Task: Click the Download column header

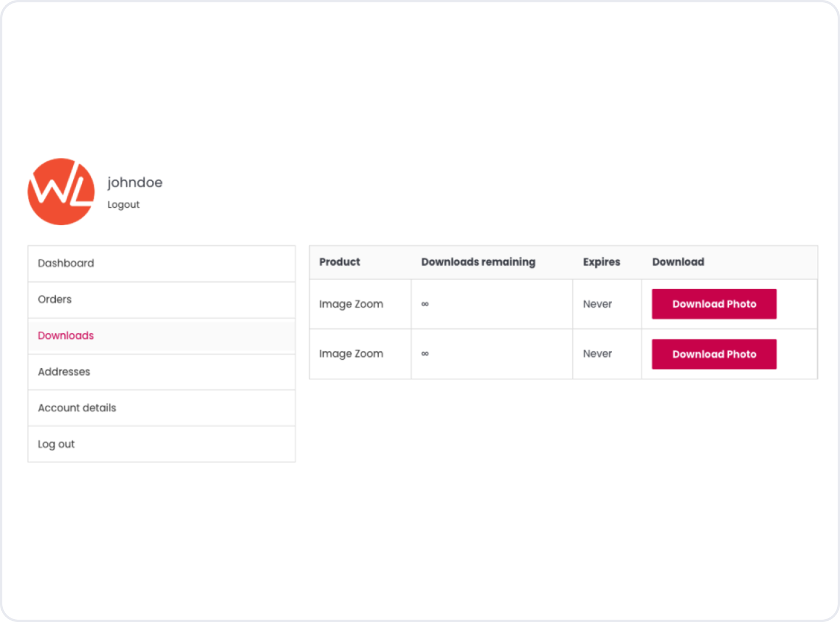Action: 678,262
